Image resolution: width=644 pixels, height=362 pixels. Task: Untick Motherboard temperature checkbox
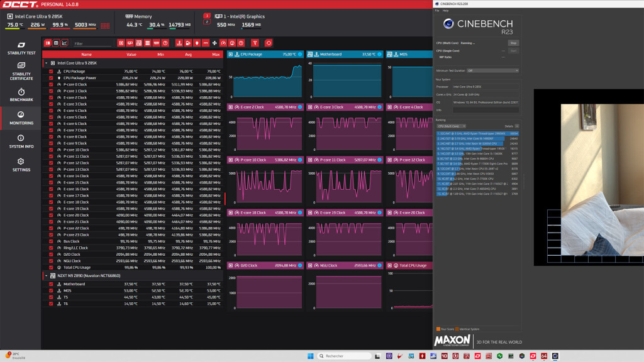tap(51, 284)
